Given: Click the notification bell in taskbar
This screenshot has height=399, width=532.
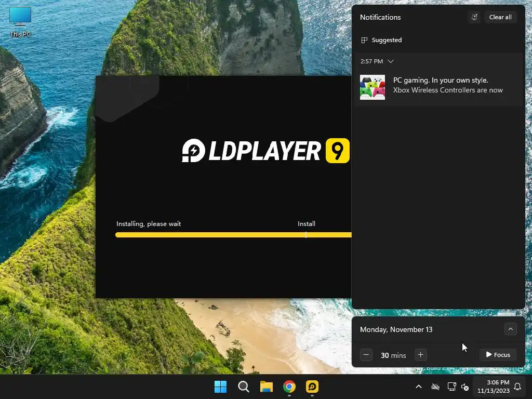Looking at the screenshot, I should [518, 387].
